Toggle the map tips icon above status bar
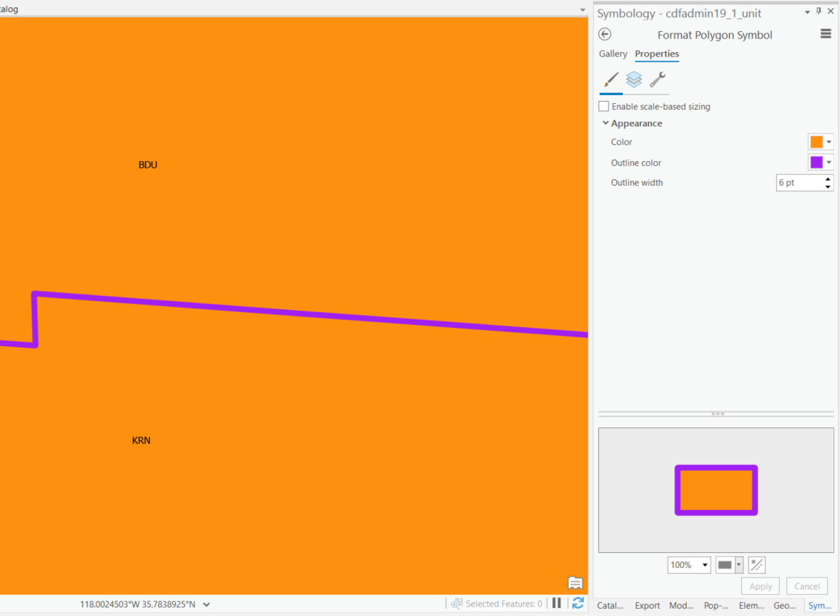 575,583
